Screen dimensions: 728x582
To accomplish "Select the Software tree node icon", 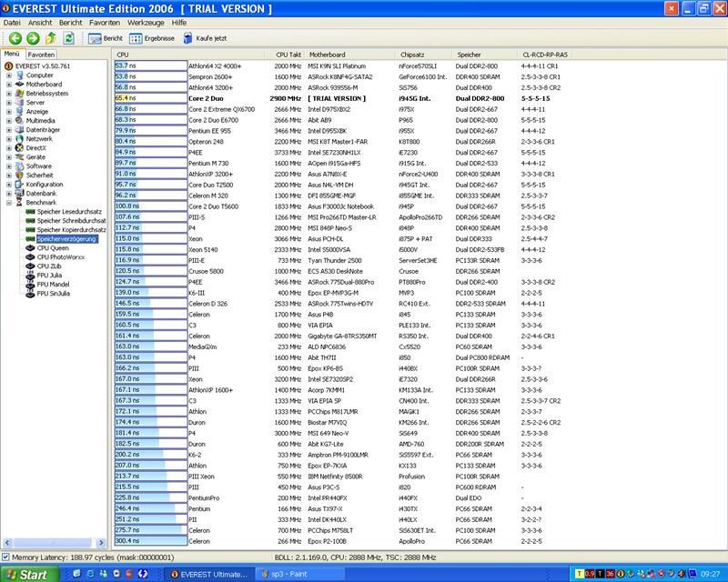I will point(19,166).
